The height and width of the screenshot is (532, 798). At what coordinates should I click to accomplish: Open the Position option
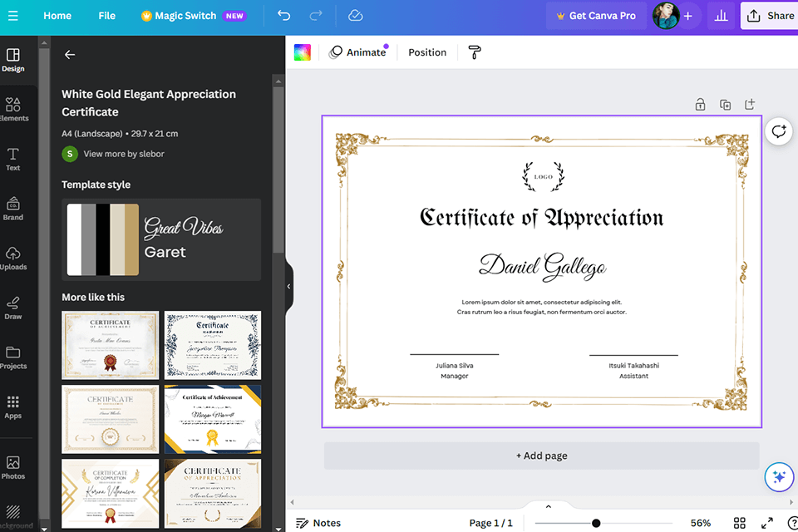(x=427, y=52)
